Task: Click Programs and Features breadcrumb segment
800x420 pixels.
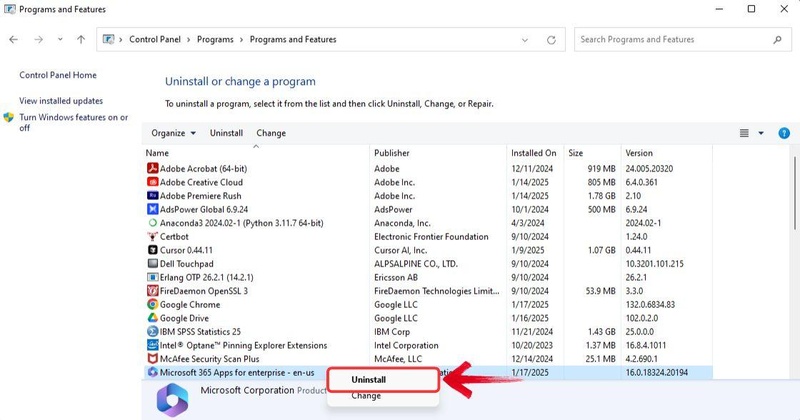Action: point(293,39)
